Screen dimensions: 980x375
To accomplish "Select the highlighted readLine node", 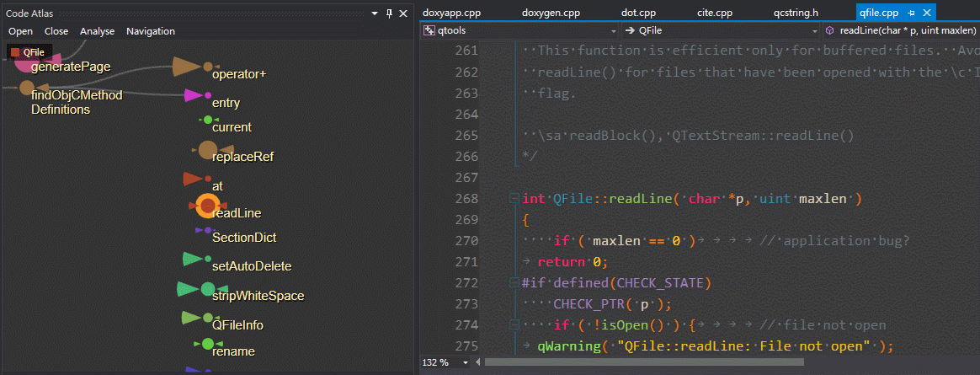I will (x=207, y=206).
